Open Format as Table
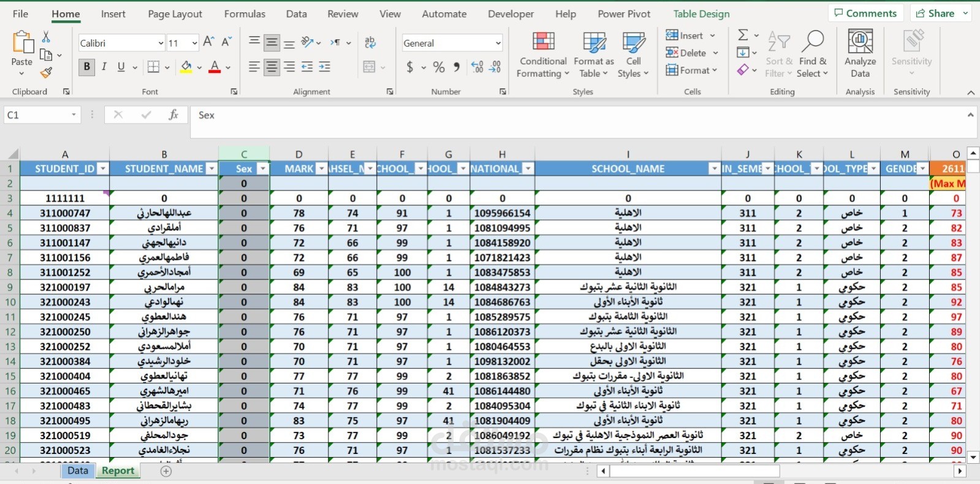This screenshot has height=484, width=980. [x=593, y=54]
